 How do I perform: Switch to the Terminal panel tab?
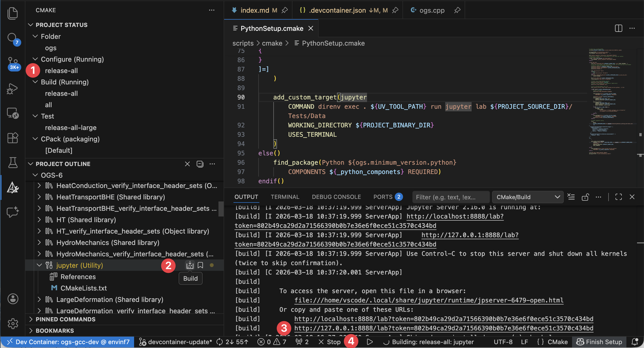[x=285, y=197]
